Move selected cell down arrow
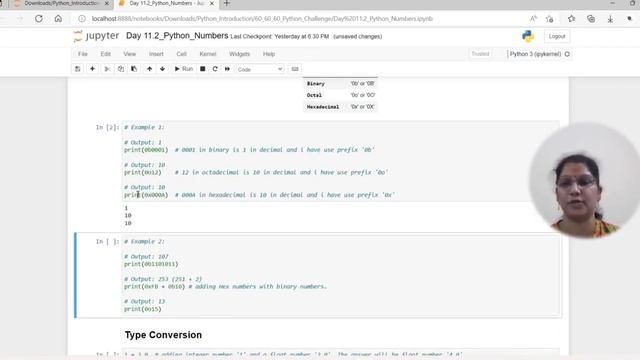This screenshot has height=360, width=640. tap(162, 69)
